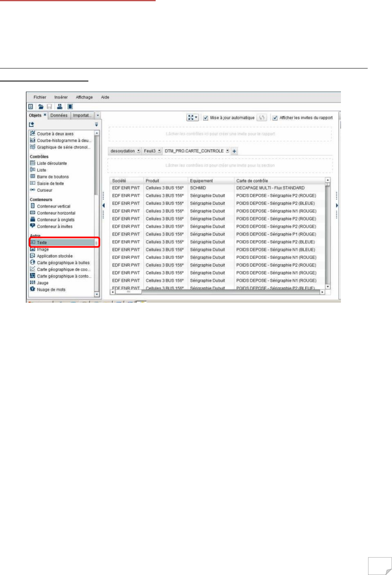Sort by Société column header
The width and height of the screenshot is (392, 575).
point(126,181)
